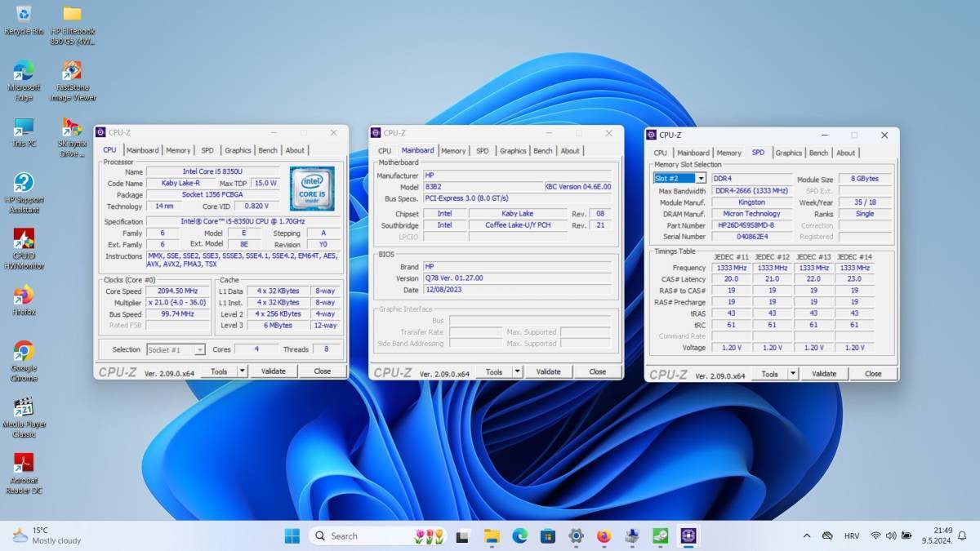Open the network Wi-Fi tray icon
The height and width of the screenshot is (551, 980).
[x=875, y=535]
